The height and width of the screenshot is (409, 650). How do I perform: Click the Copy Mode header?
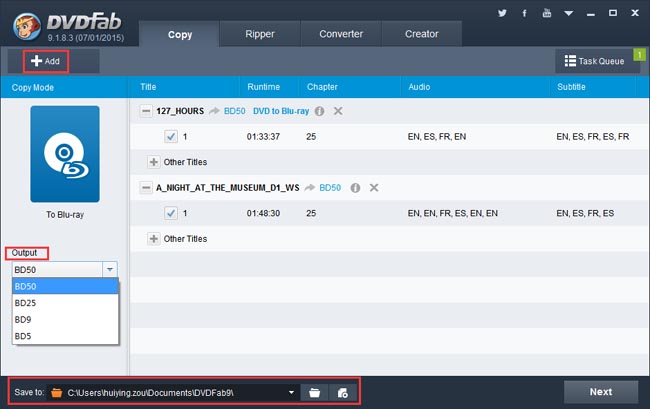pos(33,87)
